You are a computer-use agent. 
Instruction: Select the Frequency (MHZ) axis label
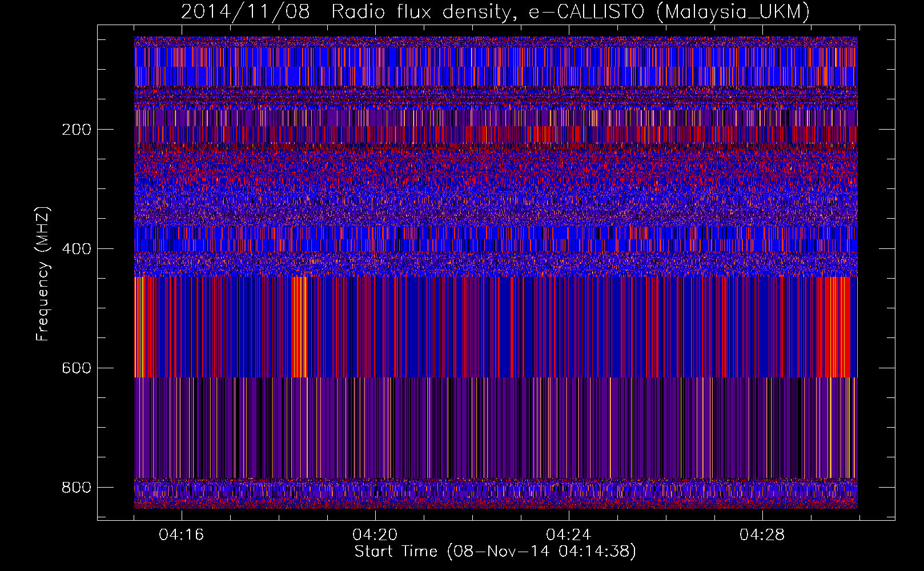pos(42,274)
